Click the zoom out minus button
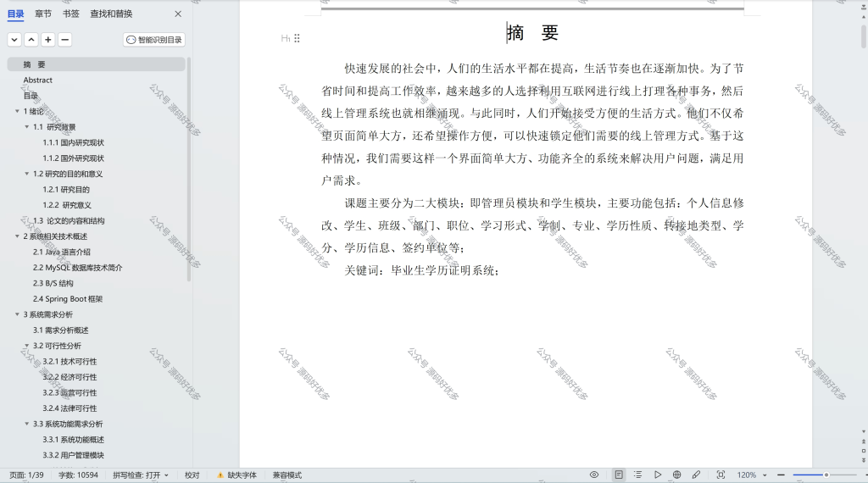 (x=781, y=475)
